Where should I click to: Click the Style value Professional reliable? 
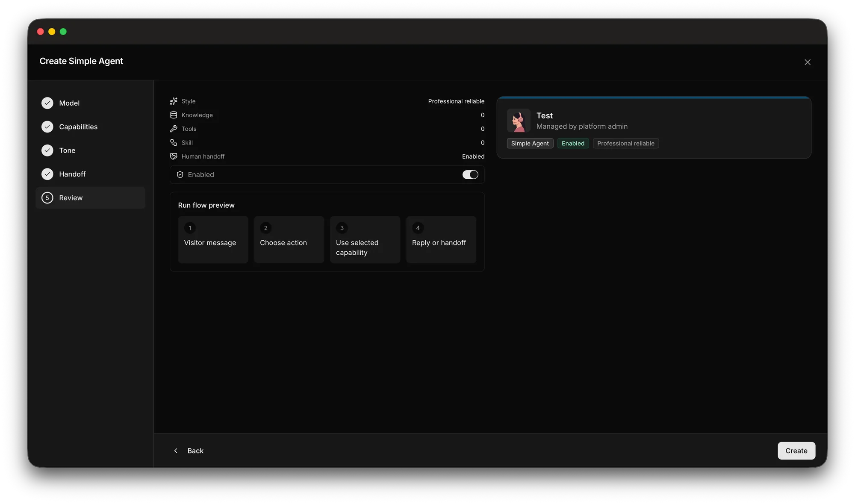click(x=456, y=101)
